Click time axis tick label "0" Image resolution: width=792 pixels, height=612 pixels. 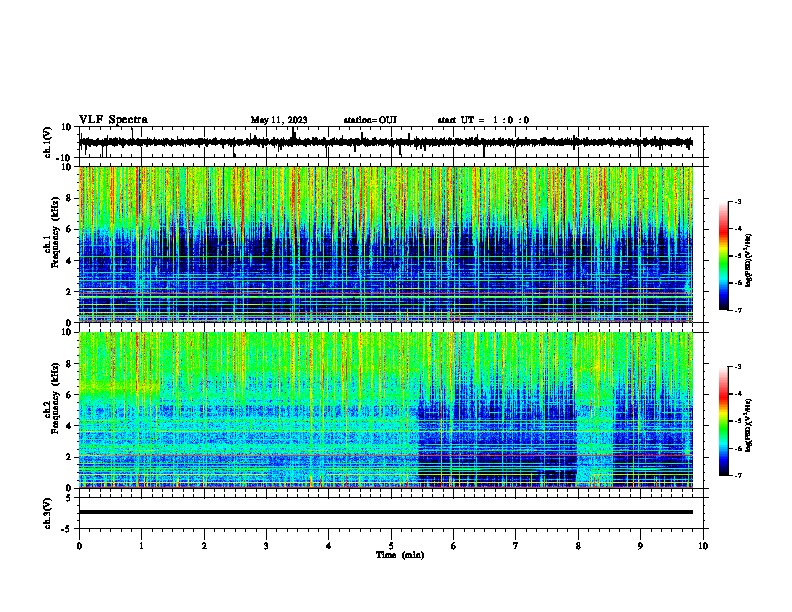(x=79, y=546)
